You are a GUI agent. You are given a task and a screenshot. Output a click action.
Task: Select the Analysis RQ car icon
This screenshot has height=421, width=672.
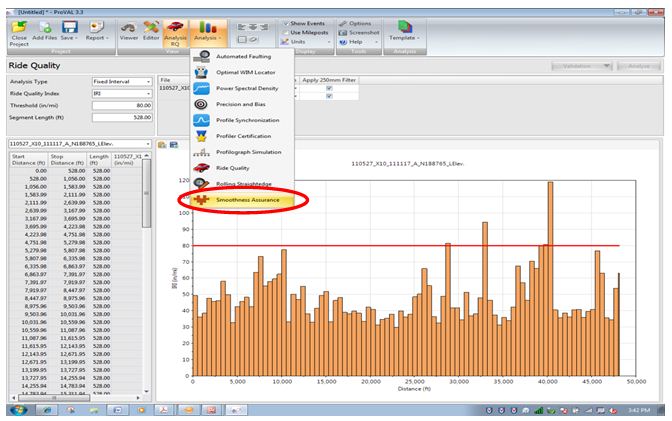(175, 27)
